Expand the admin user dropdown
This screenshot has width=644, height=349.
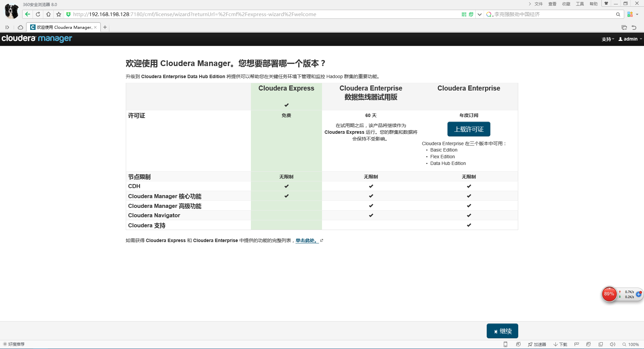click(x=630, y=39)
